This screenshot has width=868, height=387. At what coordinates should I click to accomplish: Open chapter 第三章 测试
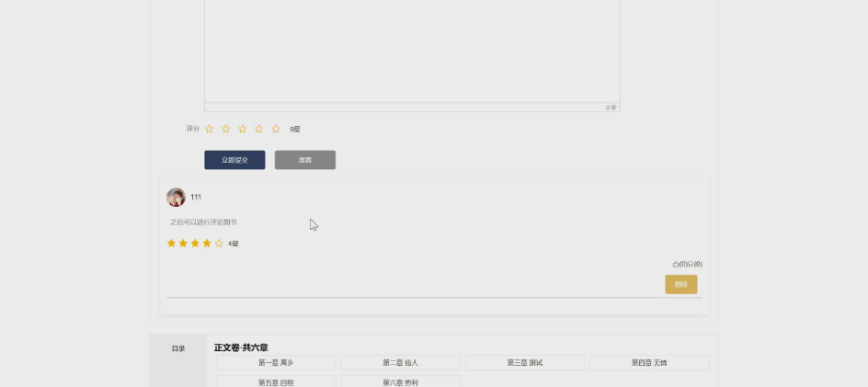coord(525,362)
